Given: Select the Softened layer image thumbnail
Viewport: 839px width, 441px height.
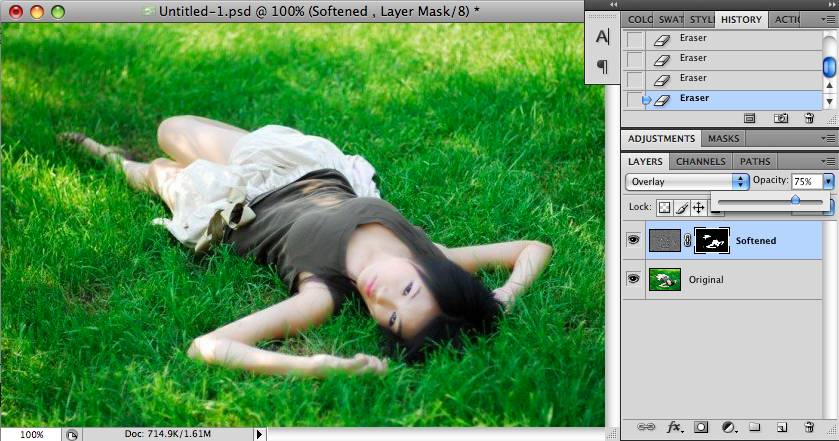Looking at the screenshot, I should pyautogui.click(x=665, y=240).
